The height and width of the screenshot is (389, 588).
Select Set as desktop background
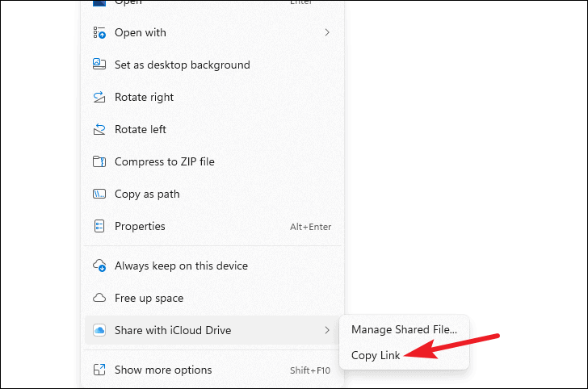pyautogui.click(x=212, y=65)
